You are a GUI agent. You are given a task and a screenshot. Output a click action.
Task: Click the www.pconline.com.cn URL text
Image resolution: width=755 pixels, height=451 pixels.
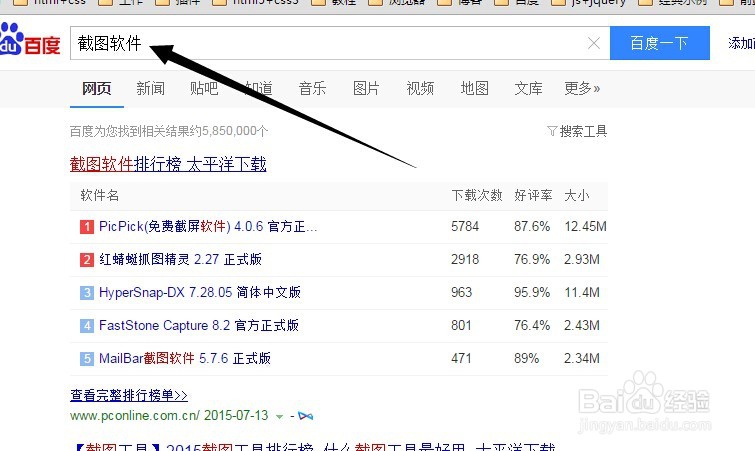(135, 415)
